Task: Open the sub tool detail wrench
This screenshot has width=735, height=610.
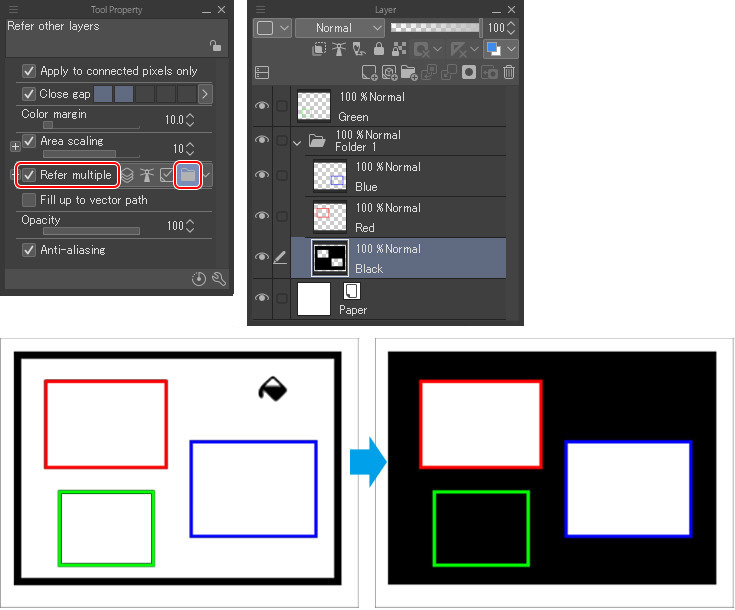Action: 219,279
